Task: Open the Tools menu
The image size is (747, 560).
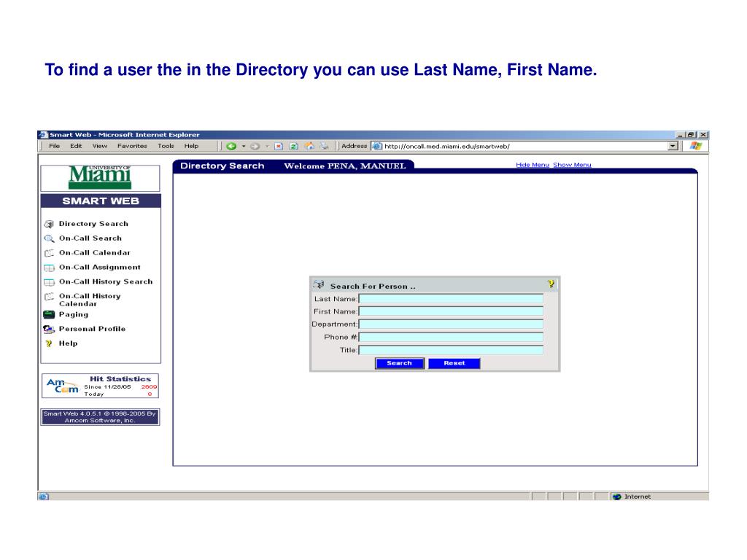Action: pyautogui.click(x=166, y=146)
